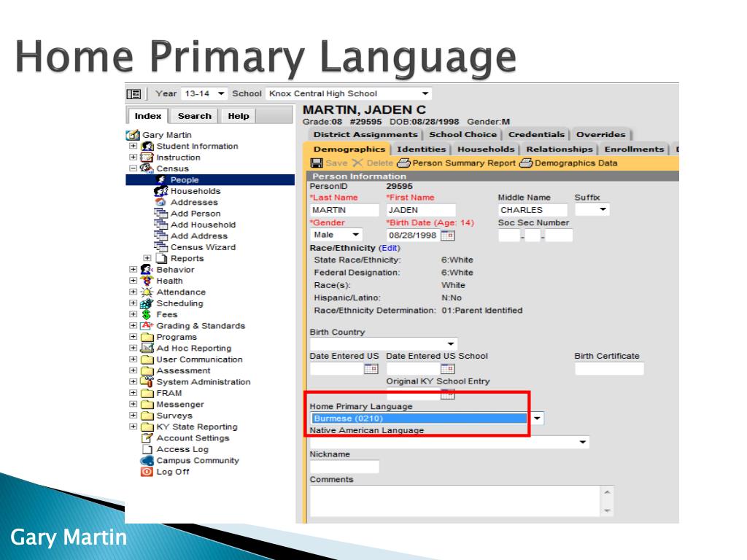Screen dimensions: 747x560
Task: Open the School dropdown for Knox Central High School
Action: (x=348, y=93)
